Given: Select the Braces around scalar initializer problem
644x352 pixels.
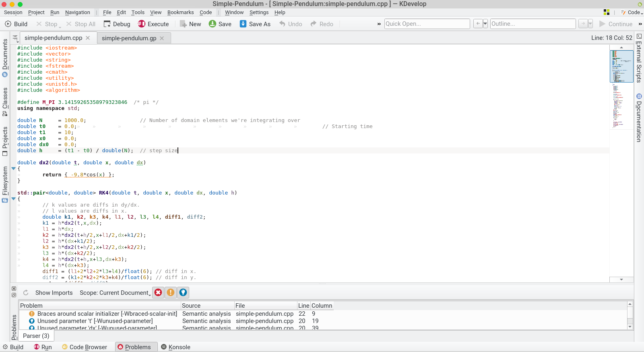Looking at the screenshot, I should (107, 314).
